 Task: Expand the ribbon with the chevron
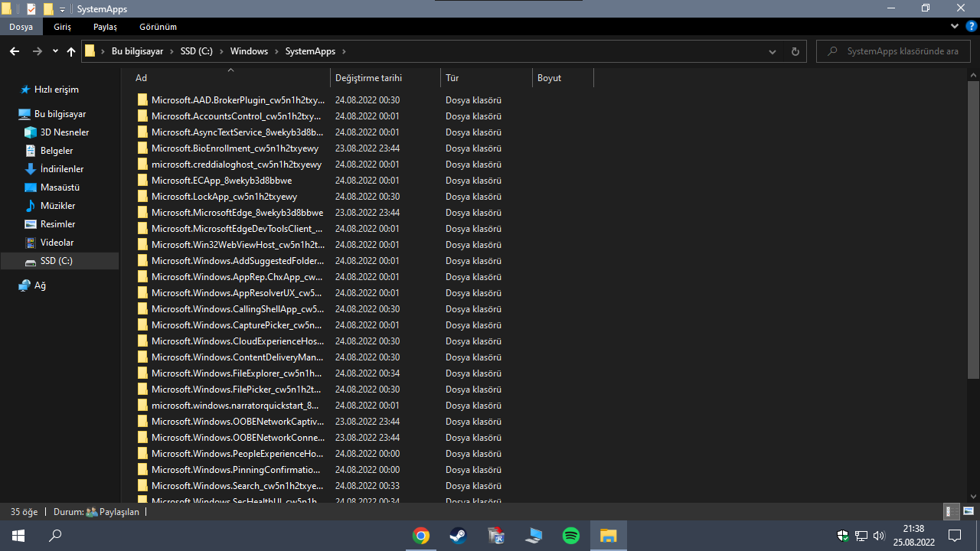[x=954, y=26]
